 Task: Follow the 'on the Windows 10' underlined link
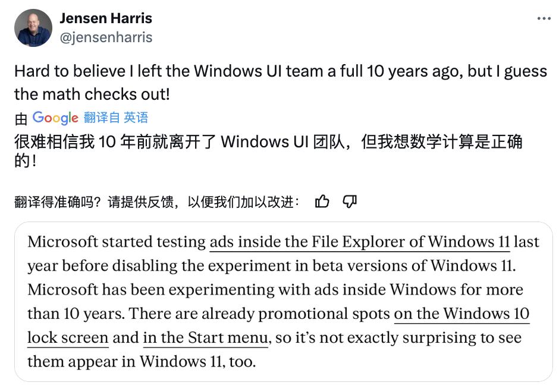click(x=461, y=314)
